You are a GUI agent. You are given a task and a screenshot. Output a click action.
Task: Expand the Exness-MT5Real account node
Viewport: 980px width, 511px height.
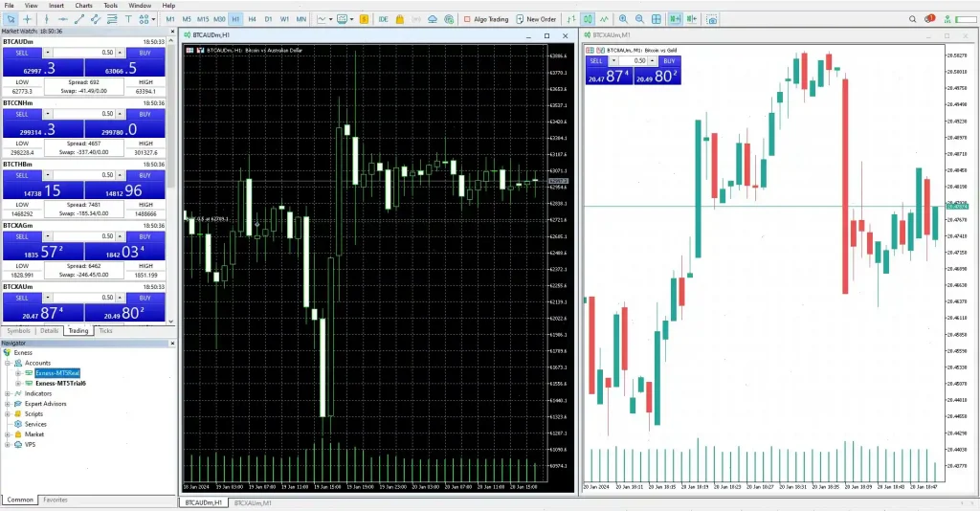18,373
